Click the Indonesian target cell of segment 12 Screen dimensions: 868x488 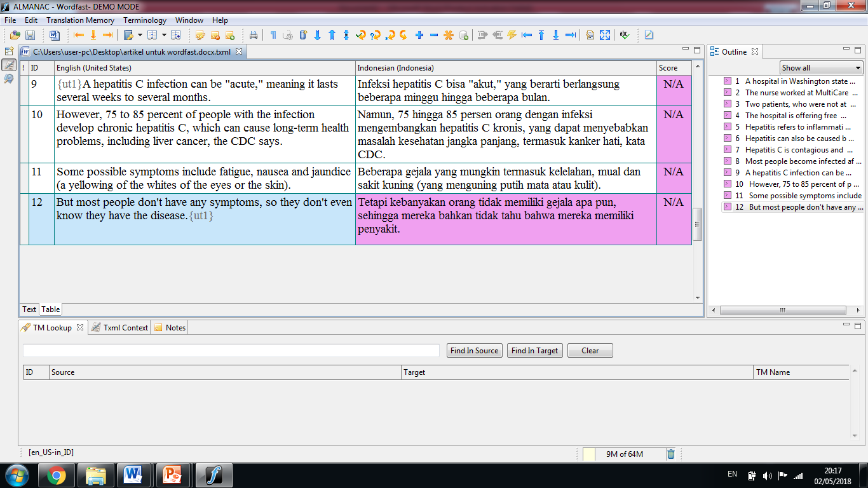506,219
